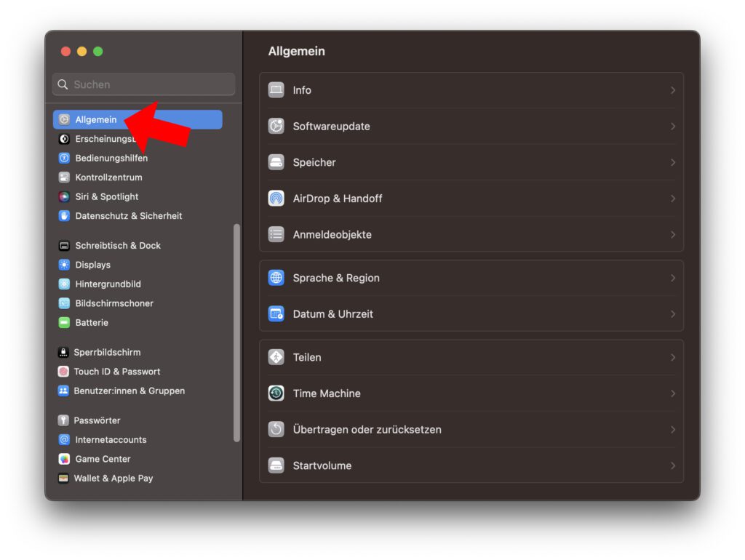Screen dimensions: 745x560
Task: Switch to the Erscheinungsbild section
Action: [102, 138]
